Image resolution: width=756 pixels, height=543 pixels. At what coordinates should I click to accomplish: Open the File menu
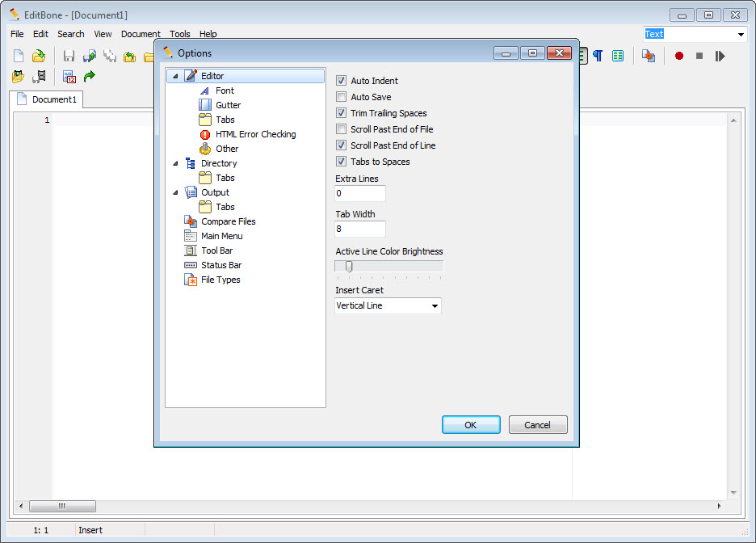click(x=17, y=34)
